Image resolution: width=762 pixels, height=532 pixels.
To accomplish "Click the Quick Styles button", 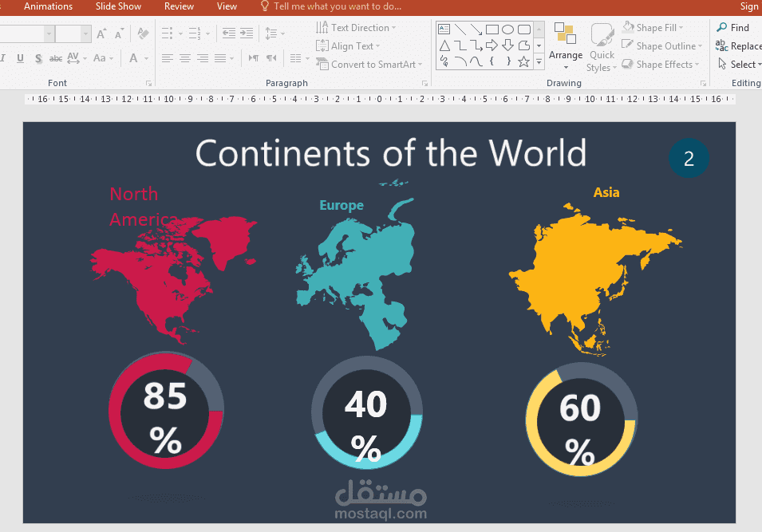I will point(602,48).
